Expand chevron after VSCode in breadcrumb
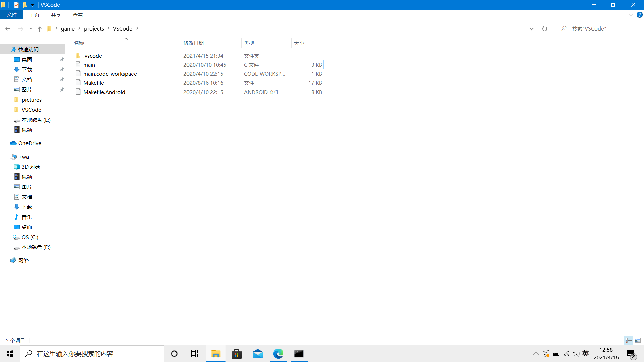The height and width of the screenshot is (362, 644). click(x=137, y=28)
